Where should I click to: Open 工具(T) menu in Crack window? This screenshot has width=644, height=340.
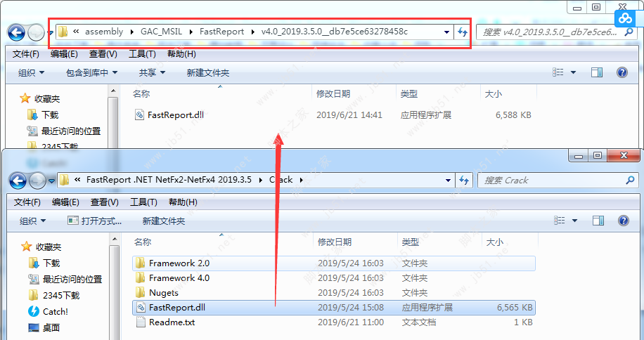143,202
